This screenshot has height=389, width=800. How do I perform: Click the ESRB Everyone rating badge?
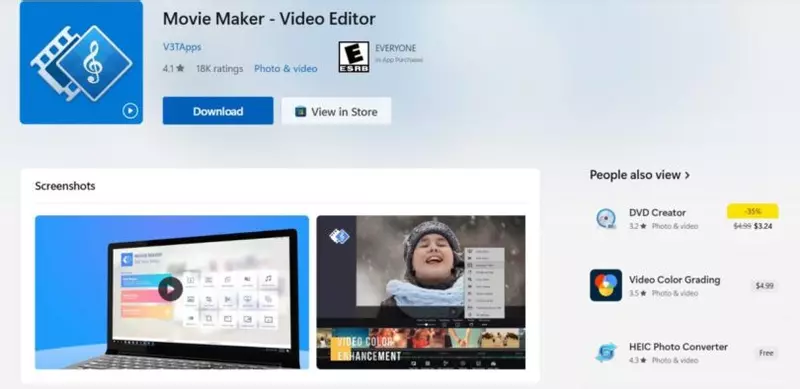point(354,57)
